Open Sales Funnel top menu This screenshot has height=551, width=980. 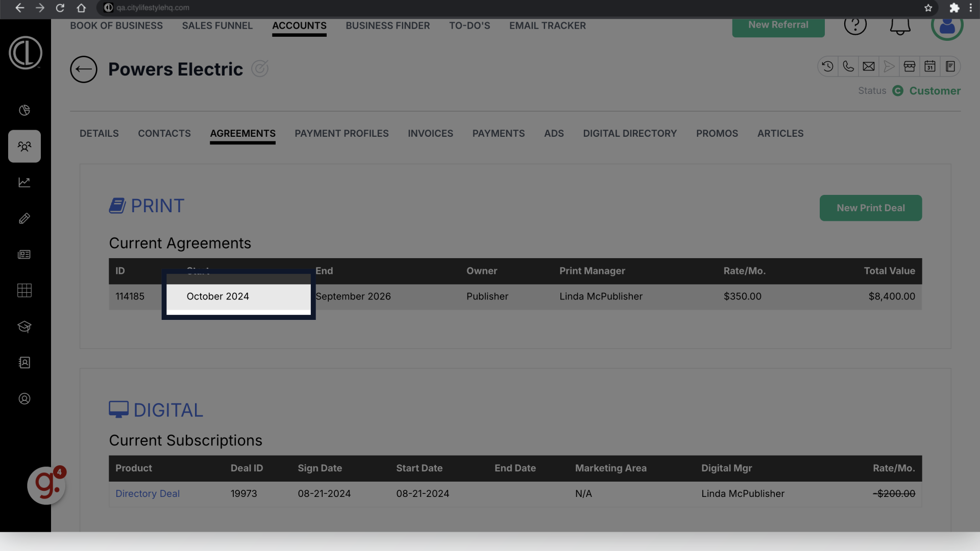(217, 26)
